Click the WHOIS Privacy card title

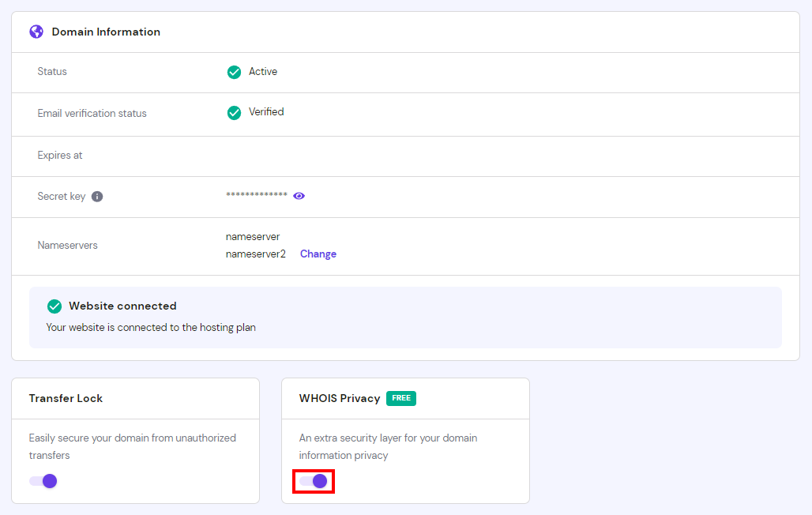[x=340, y=398]
